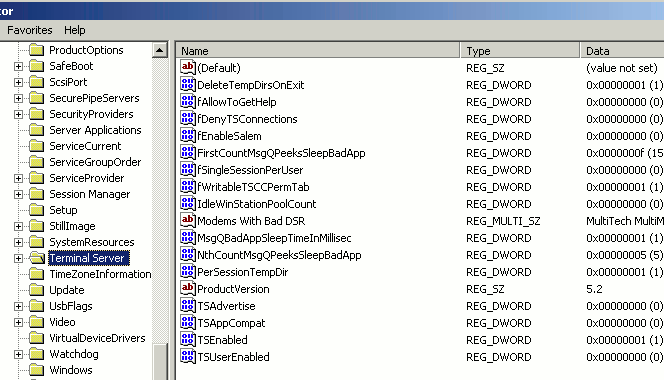The height and width of the screenshot is (380, 664).
Task: Select the fWritableTSCCPermTab value icon
Action: (188, 186)
